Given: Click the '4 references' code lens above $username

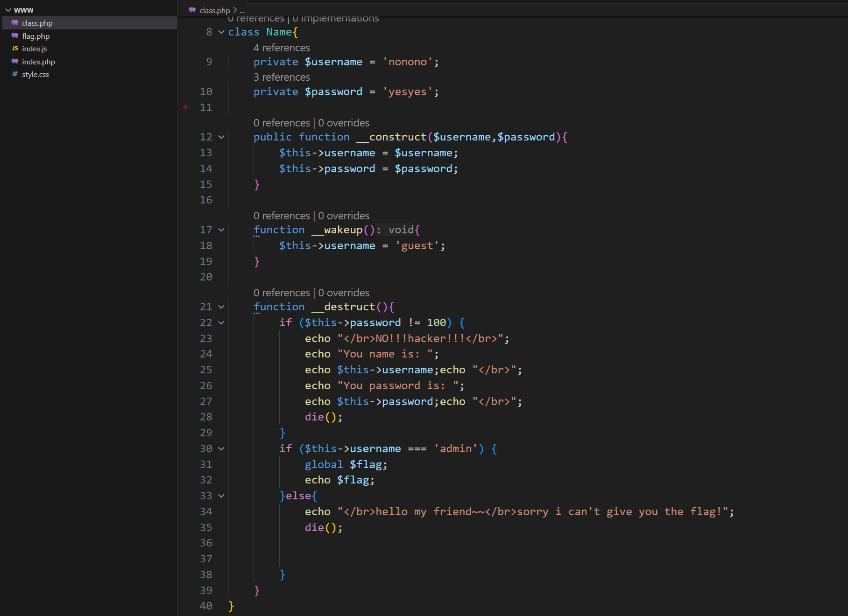Looking at the screenshot, I should pos(282,48).
